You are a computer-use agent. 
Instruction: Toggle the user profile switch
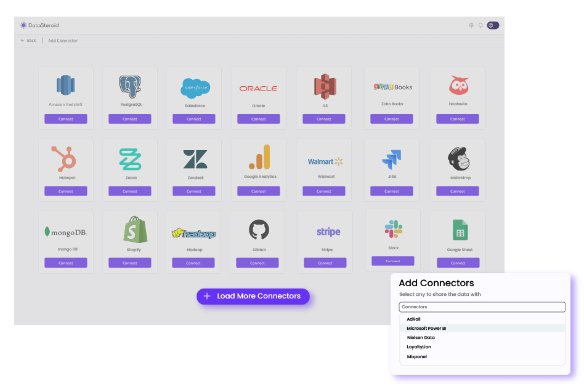coord(493,25)
